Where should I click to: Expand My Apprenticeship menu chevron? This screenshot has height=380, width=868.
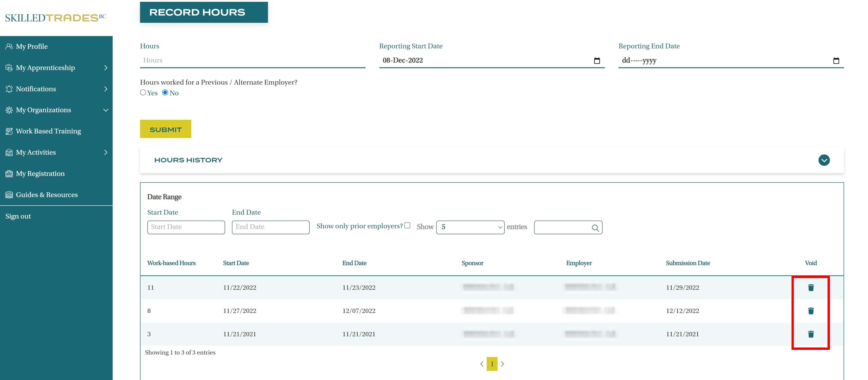(x=105, y=68)
